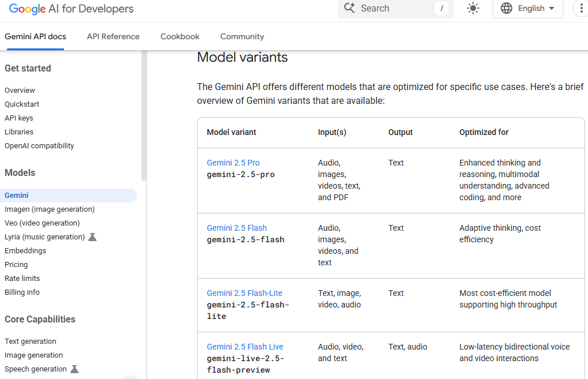
Task: Open Text generation in the sidebar
Action: tap(31, 342)
